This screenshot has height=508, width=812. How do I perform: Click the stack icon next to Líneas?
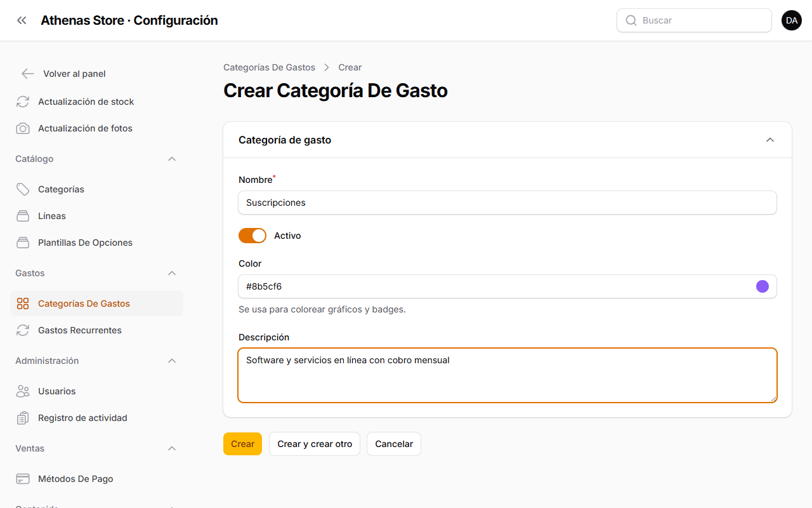[x=23, y=216]
